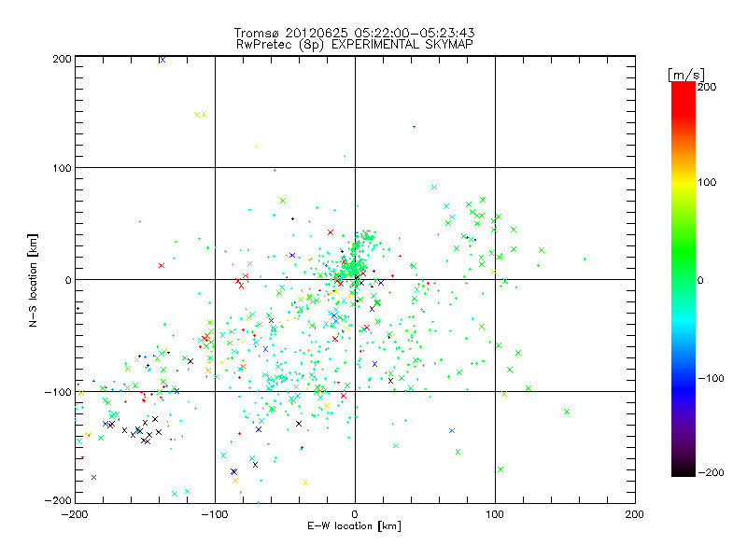Pick the '0' tick on the E-W axis
This screenshot has width=747, height=560.
pos(355,514)
